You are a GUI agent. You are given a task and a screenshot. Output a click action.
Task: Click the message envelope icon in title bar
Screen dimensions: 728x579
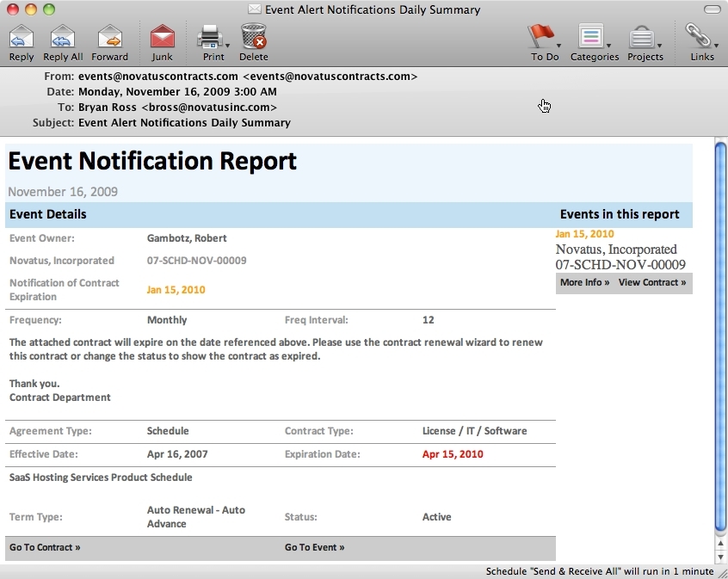pos(254,9)
